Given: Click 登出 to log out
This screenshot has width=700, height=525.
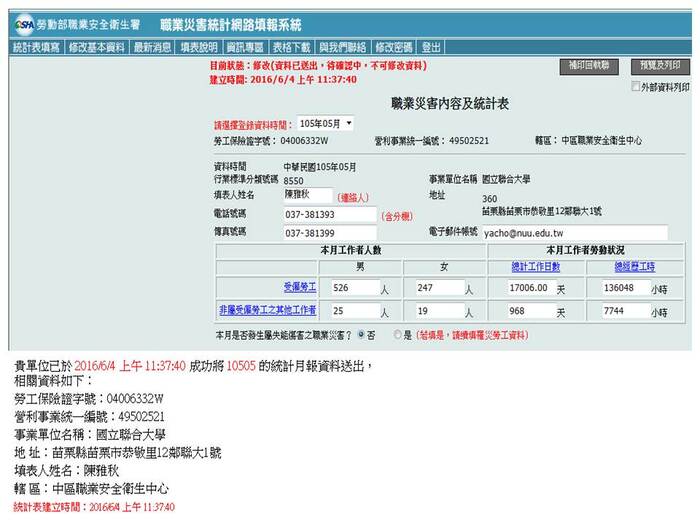Looking at the screenshot, I should 431,47.
